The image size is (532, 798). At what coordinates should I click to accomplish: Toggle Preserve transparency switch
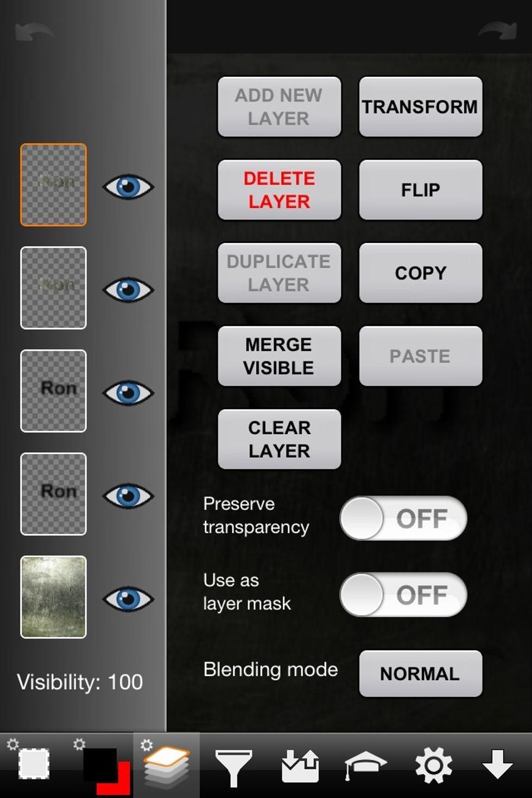403,518
